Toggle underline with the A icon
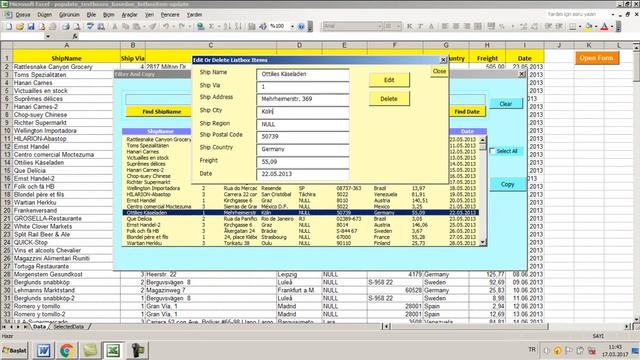Image resolution: width=640 pixels, height=360 pixels. click(431, 27)
